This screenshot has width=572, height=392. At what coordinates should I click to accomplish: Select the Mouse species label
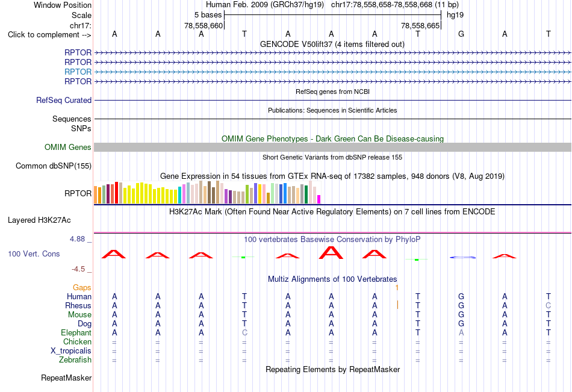tap(79, 314)
